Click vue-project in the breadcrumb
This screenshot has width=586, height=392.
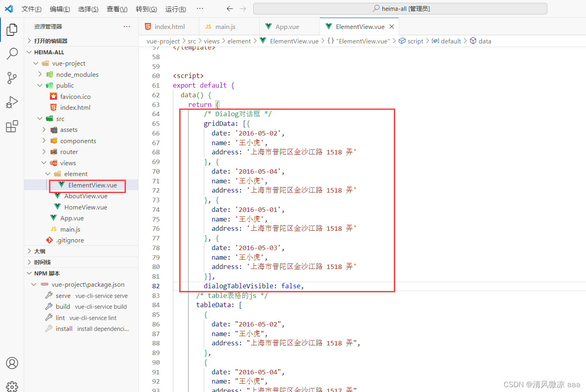[x=163, y=41]
